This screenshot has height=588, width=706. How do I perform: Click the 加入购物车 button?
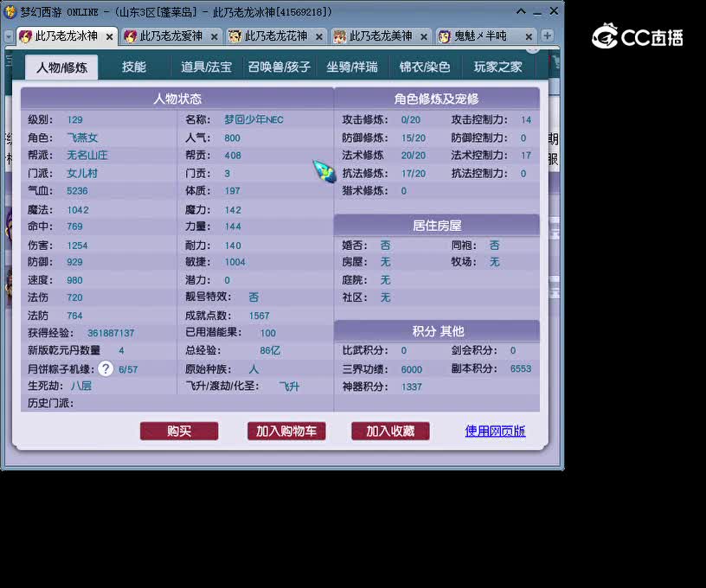point(286,431)
